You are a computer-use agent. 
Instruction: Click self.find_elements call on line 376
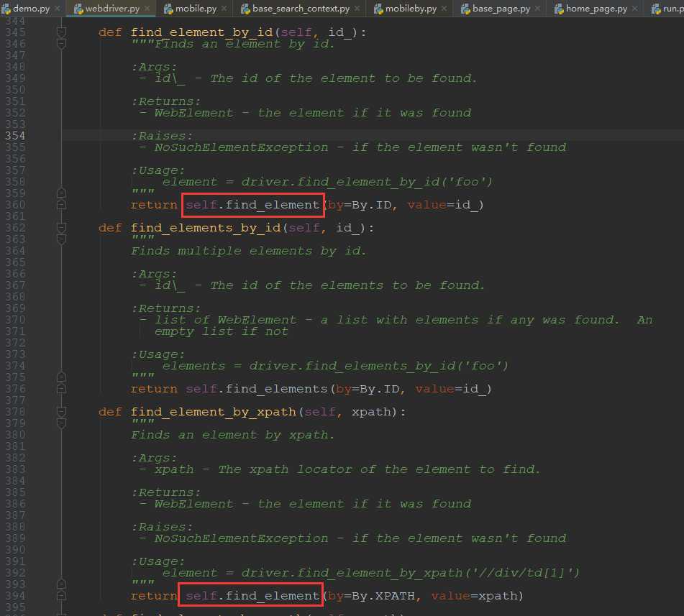coord(257,389)
